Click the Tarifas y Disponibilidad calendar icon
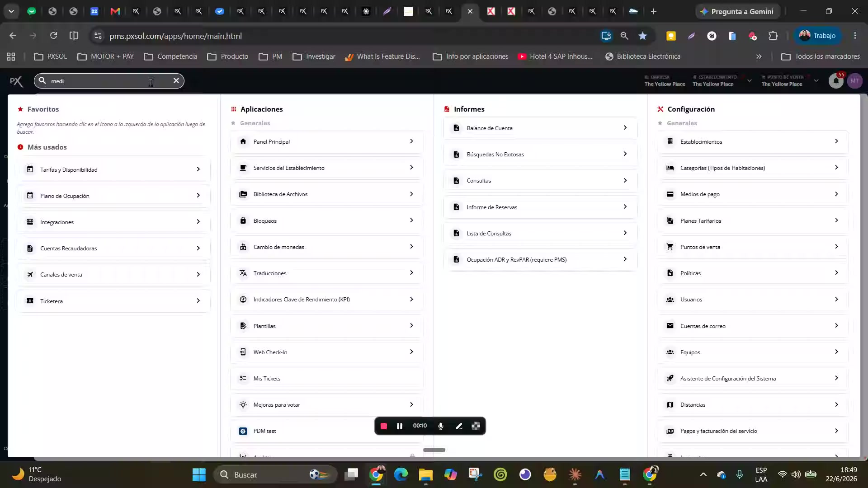This screenshot has width=868, height=488. [30, 169]
